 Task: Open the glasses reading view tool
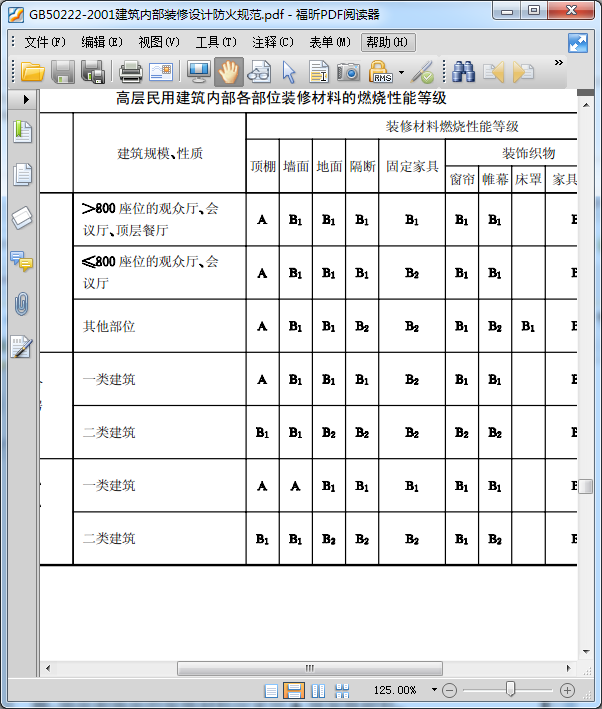click(x=259, y=72)
